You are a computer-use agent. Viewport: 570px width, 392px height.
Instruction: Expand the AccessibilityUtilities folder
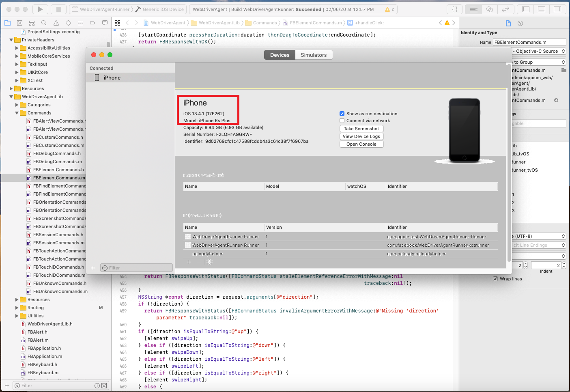pos(17,48)
